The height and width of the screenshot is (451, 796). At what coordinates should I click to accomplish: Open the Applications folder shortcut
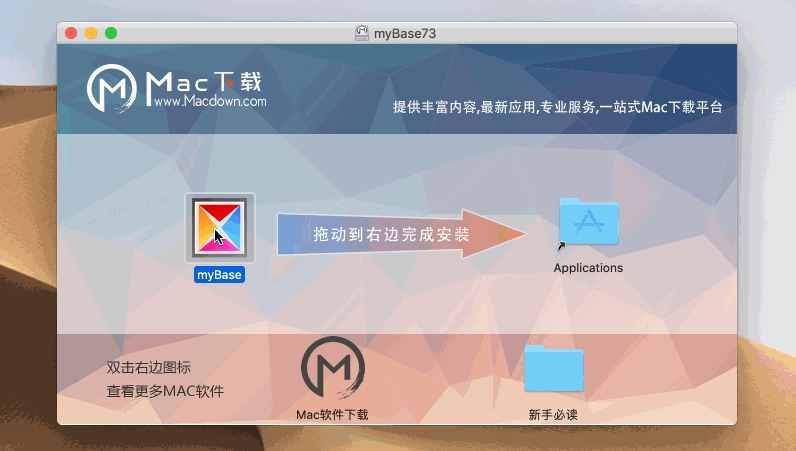[588, 222]
